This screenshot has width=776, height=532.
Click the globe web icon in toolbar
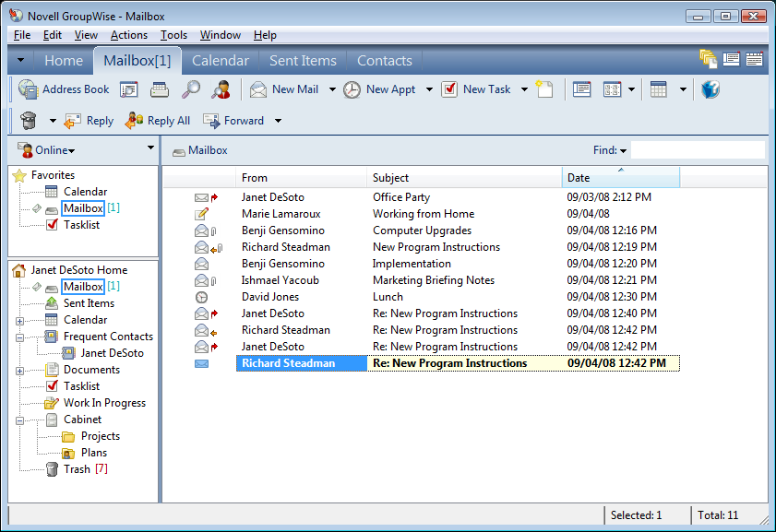click(x=710, y=89)
